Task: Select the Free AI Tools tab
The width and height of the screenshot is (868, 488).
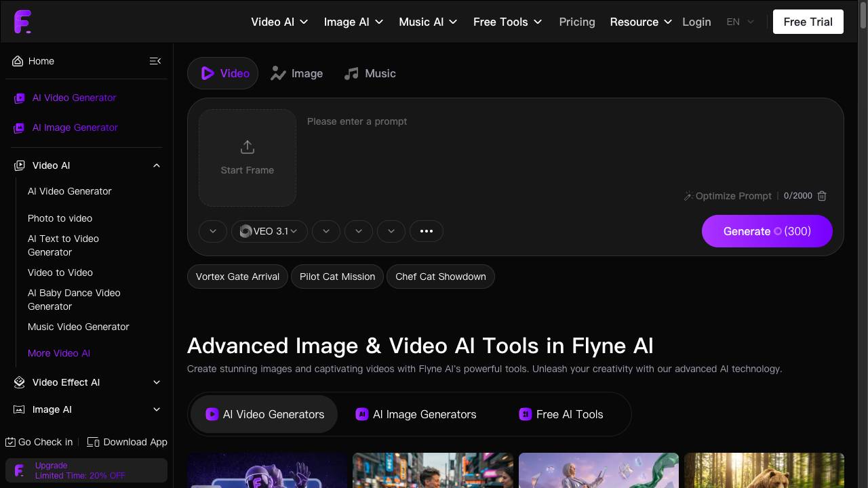Action: pos(561,414)
